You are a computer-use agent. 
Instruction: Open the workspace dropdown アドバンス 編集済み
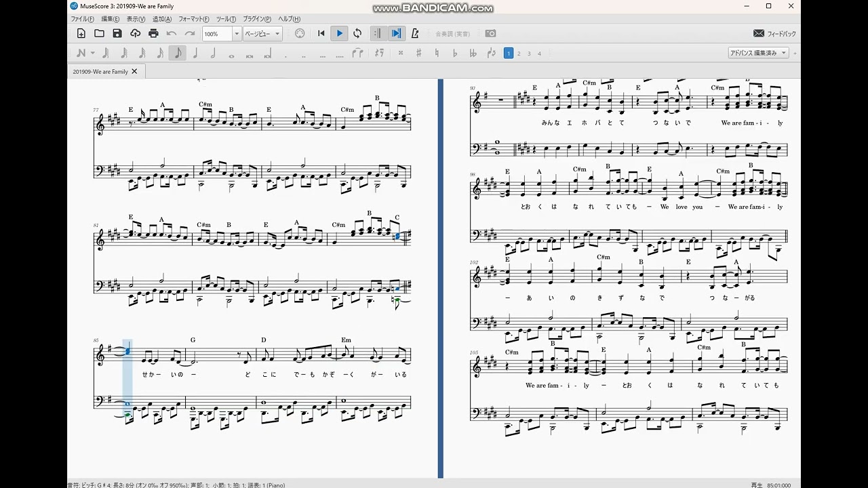(758, 53)
